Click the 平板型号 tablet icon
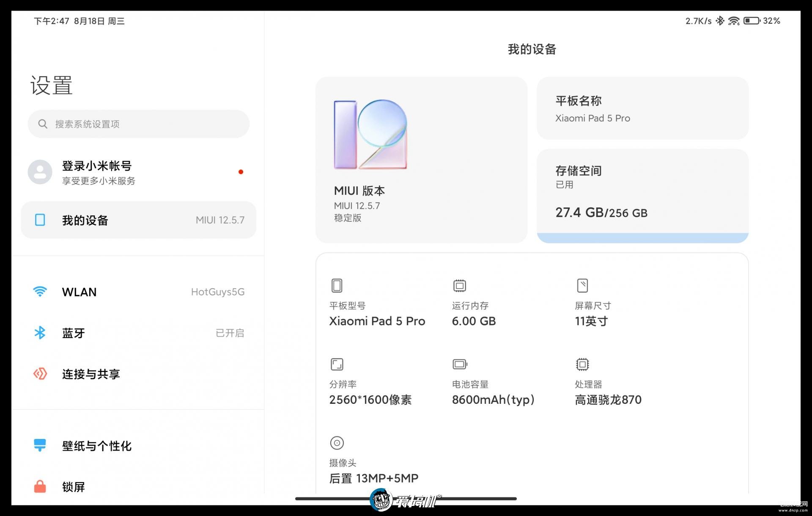The image size is (812, 516). click(337, 286)
